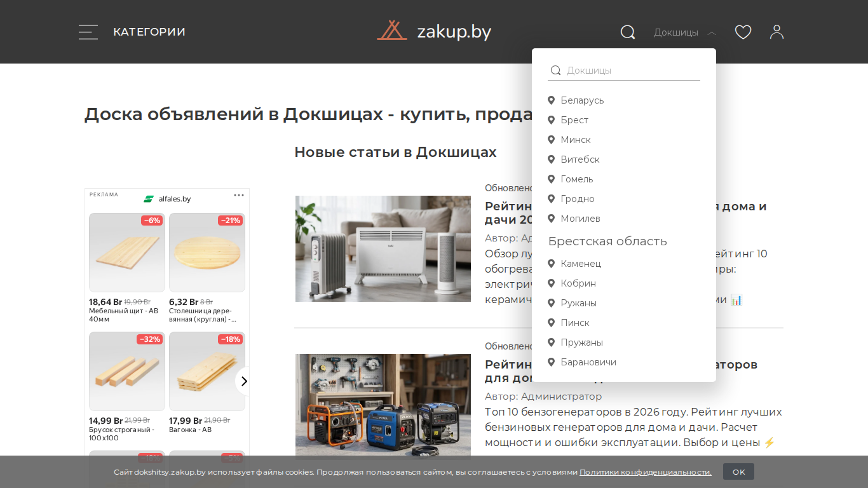Click the −21% discount badge
The width and height of the screenshot is (868, 488).
coord(231,220)
